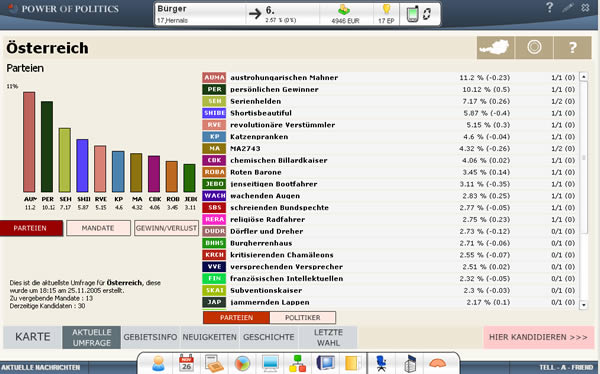The height and width of the screenshot is (374, 600).
Task: Click the refresh arrows beside phone icon
Action: [427, 14]
